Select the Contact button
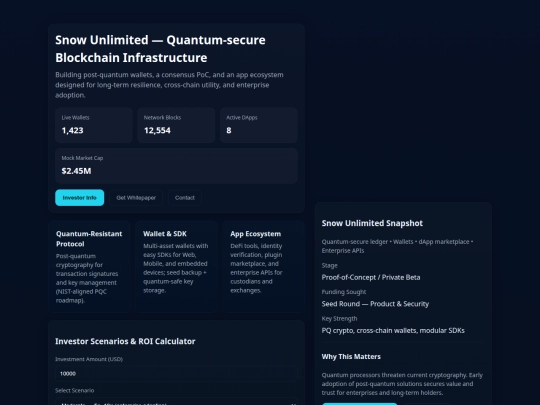Image resolution: width=540 pixels, height=405 pixels. (x=185, y=198)
